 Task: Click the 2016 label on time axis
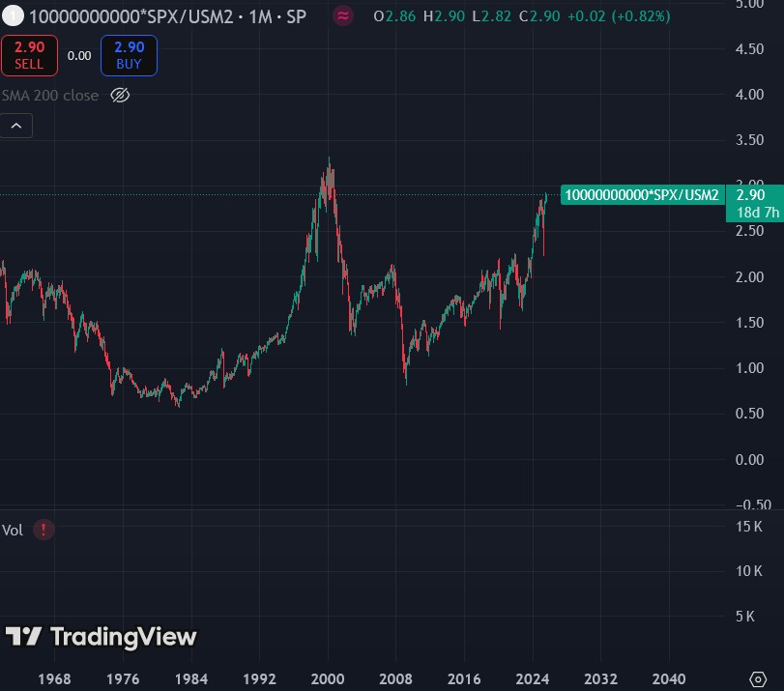tap(464, 679)
